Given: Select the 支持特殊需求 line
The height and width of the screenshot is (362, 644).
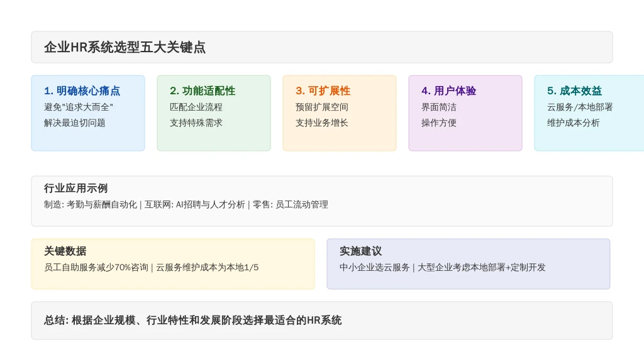Looking at the screenshot, I should 196,123.
